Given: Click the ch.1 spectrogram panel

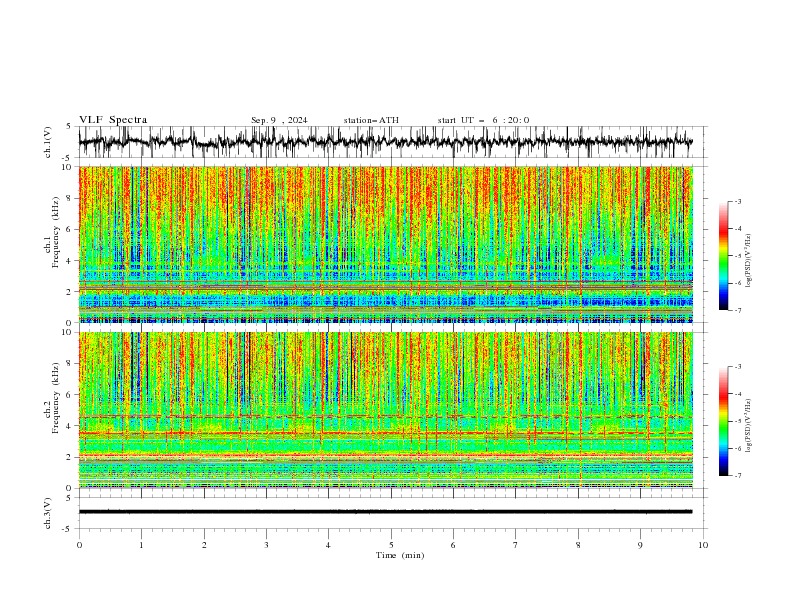Looking at the screenshot, I should [x=385, y=244].
